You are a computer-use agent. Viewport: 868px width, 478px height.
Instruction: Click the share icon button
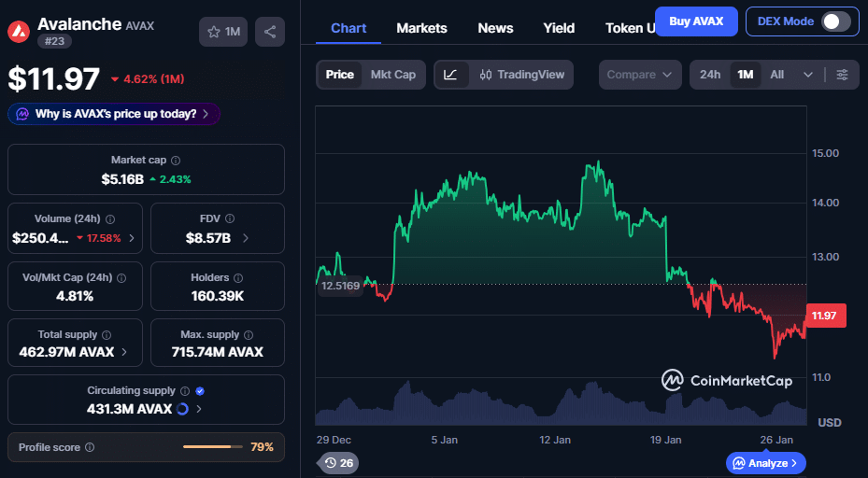(x=270, y=32)
